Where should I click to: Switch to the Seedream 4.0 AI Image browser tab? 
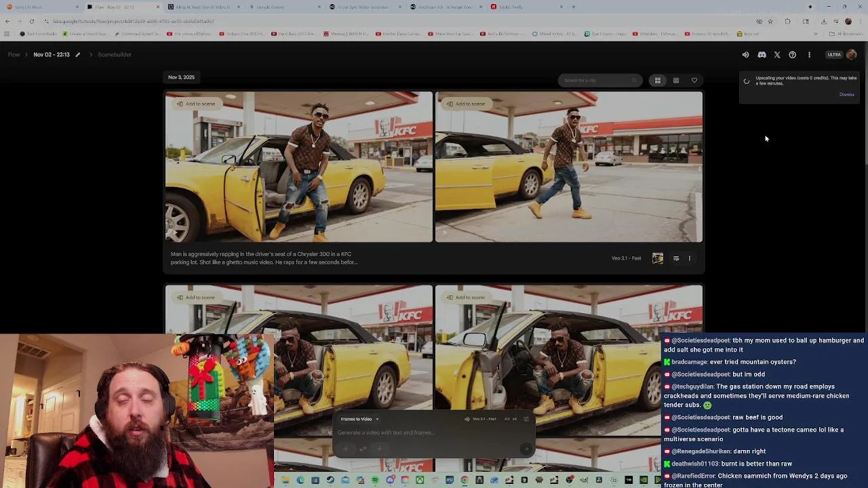pyautogui.click(x=446, y=7)
